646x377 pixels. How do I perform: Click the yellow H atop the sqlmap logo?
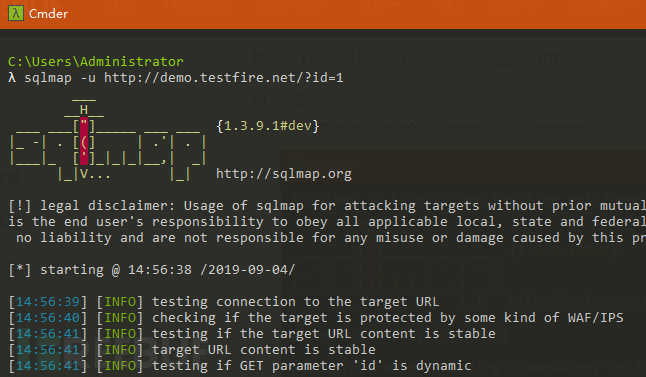[84, 110]
